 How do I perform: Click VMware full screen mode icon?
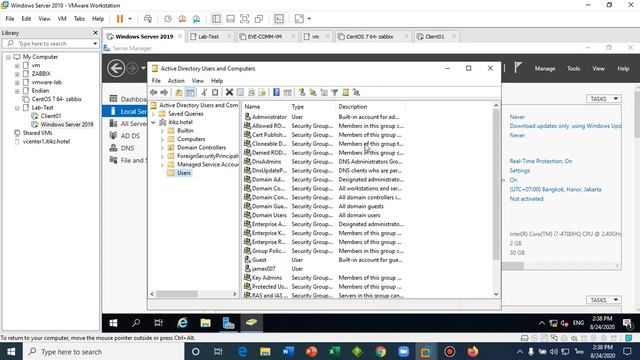[x=244, y=19]
